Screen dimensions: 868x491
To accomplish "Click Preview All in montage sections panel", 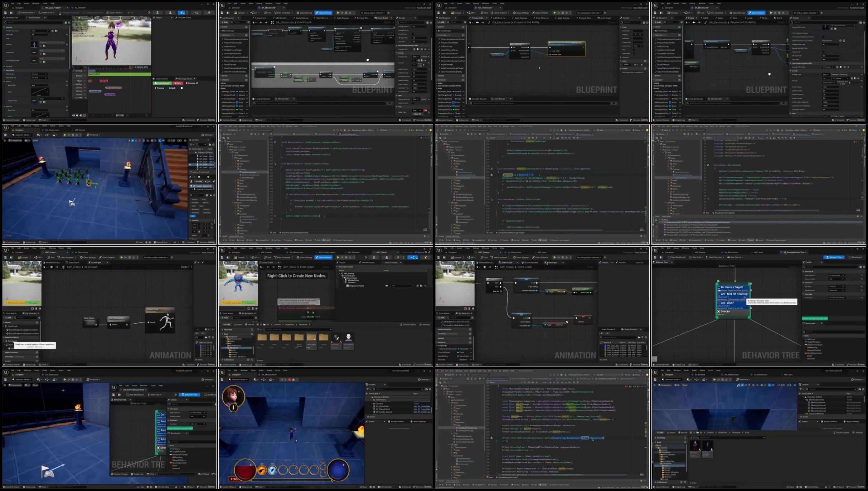I will tap(192, 83).
